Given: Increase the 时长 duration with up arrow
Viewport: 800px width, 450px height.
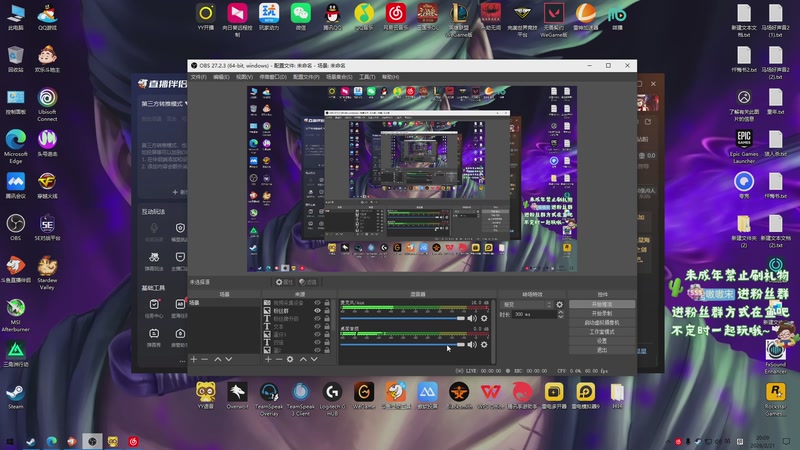Looking at the screenshot, I should 560,312.
